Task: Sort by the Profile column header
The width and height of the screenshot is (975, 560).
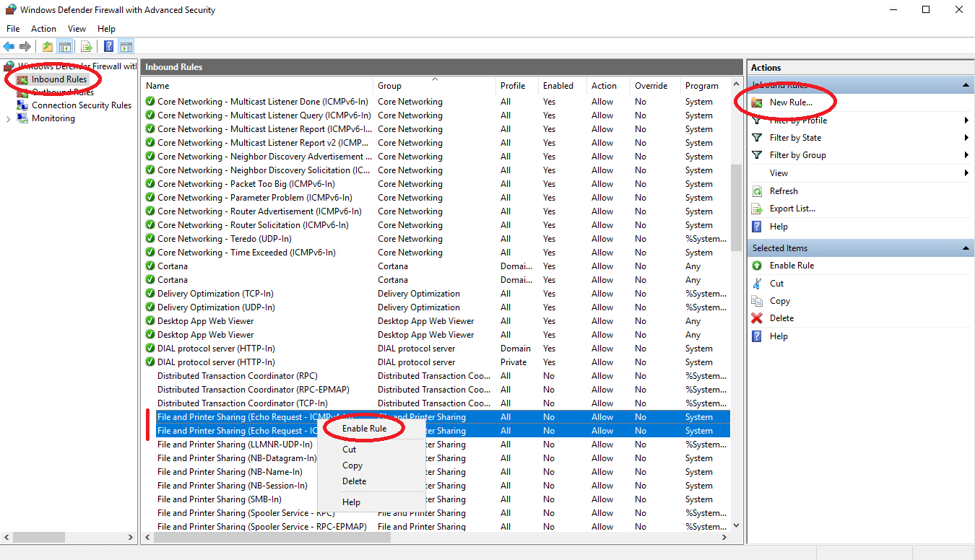Action: pos(517,86)
